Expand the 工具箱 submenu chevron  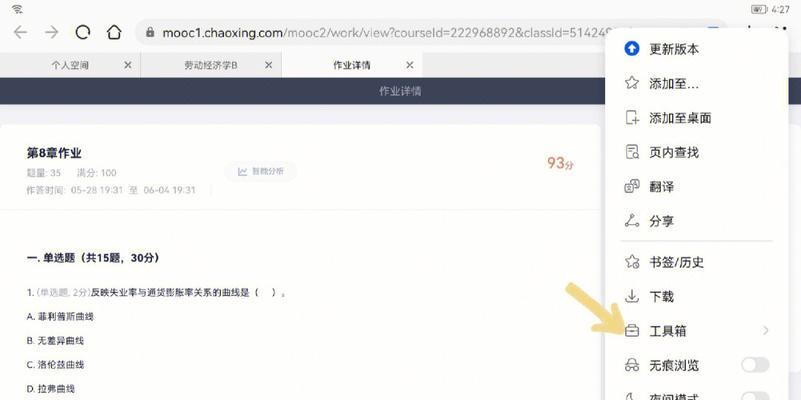click(x=765, y=331)
